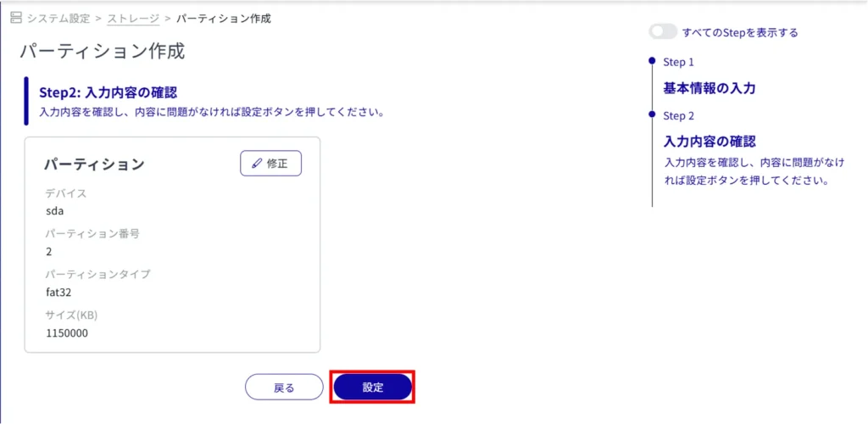
Task: Click the Step 2 dot marker
Action: (651, 114)
